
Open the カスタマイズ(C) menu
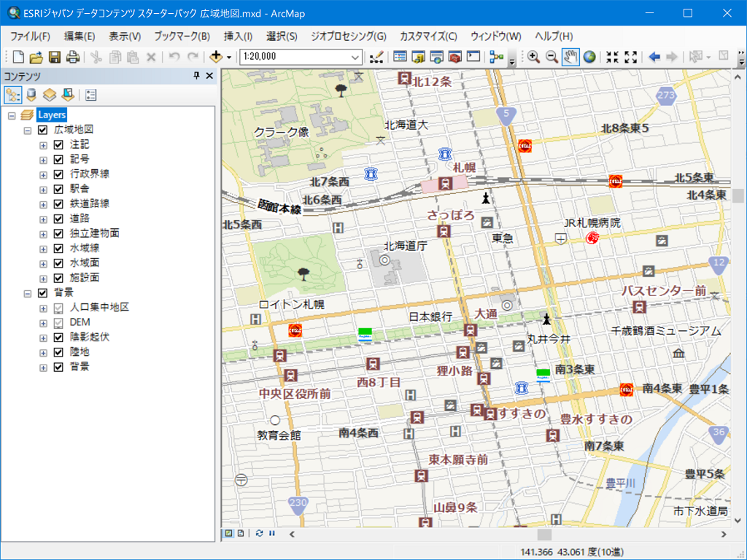[428, 36]
